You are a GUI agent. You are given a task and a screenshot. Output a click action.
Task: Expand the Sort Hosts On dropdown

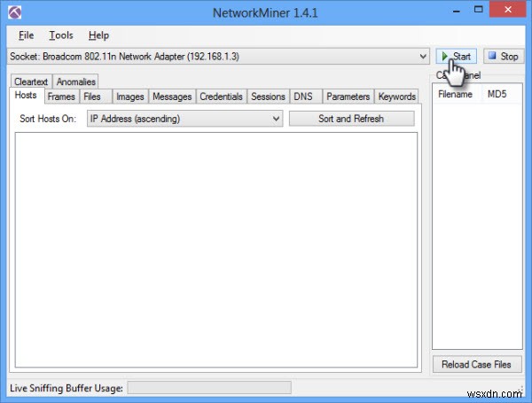tap(185, 119)
